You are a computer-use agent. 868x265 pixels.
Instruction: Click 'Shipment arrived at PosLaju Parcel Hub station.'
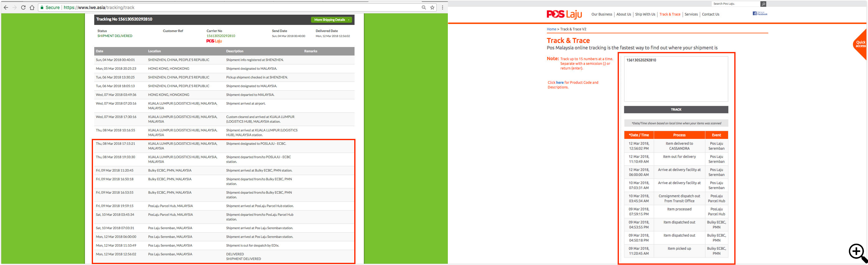tap(260, 206)
